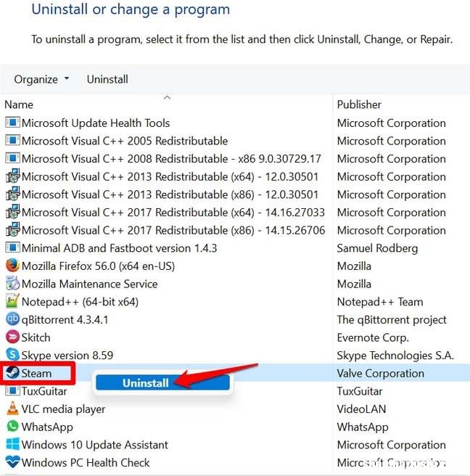
Task: Click WhatsApp publisher cell
Action: 363,427
